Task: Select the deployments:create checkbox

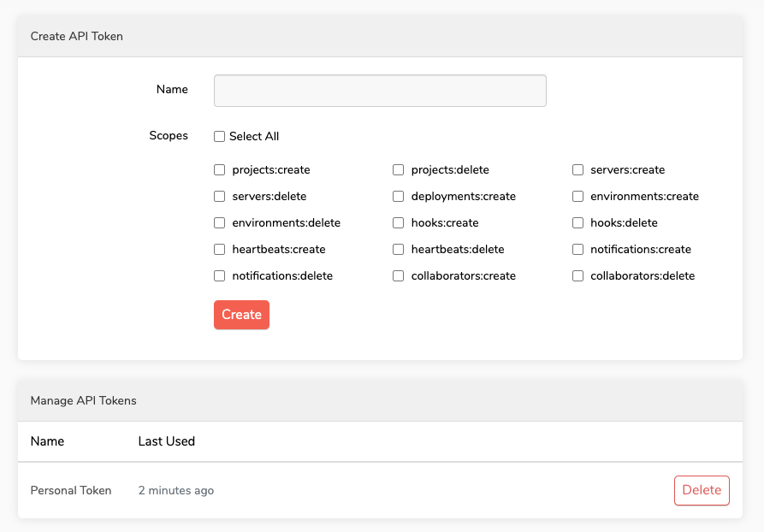Action: (398, 196)
